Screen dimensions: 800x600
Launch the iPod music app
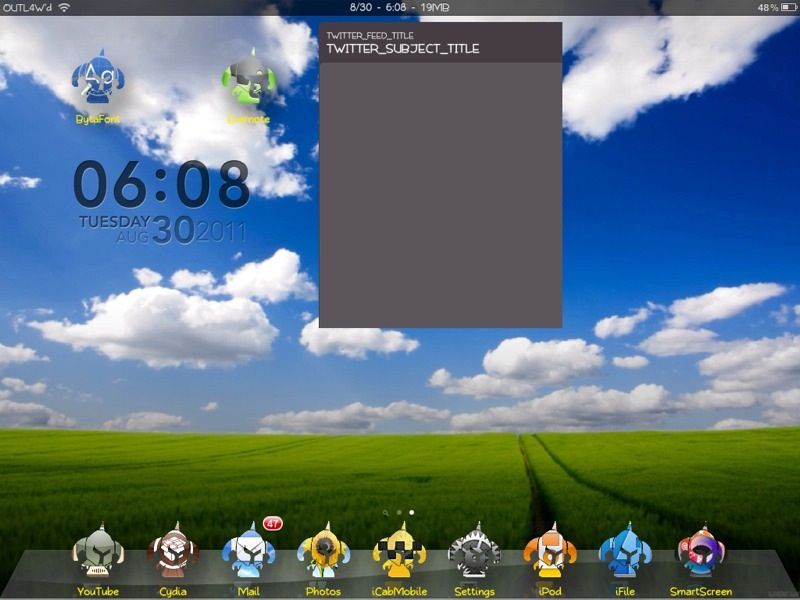coord(550,553)
